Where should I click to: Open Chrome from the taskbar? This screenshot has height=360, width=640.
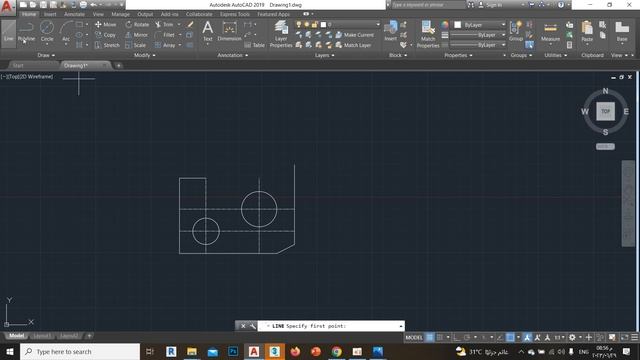(x=336, y=351)
